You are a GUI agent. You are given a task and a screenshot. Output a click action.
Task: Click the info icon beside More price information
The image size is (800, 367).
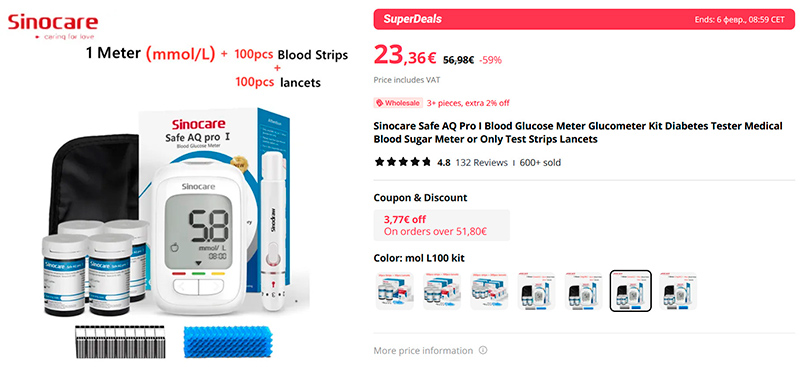coord(483,351)
